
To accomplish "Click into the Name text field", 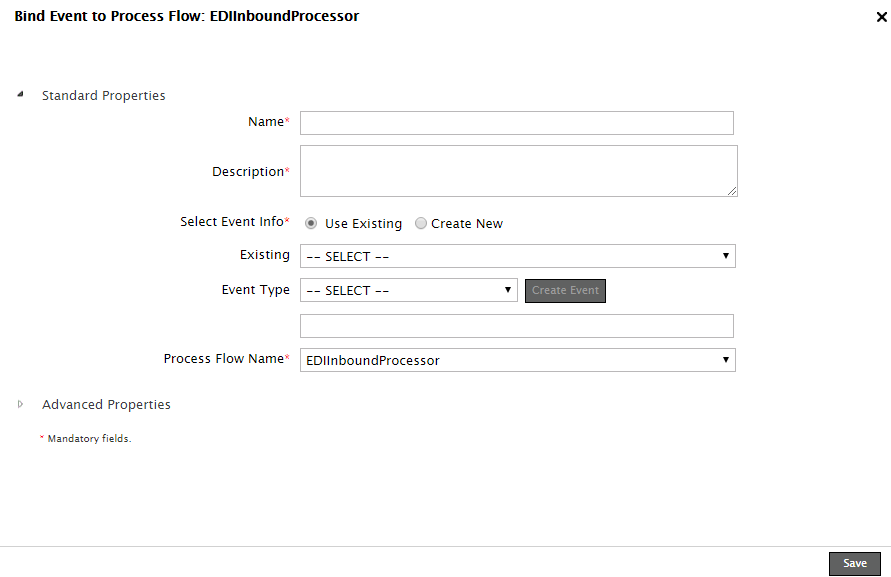I will point(516,123).
